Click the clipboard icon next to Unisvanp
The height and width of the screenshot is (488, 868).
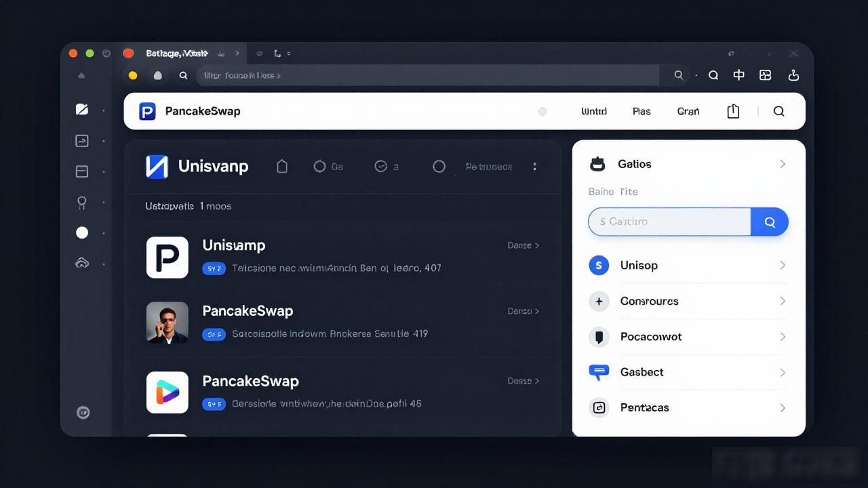(282, 166)
